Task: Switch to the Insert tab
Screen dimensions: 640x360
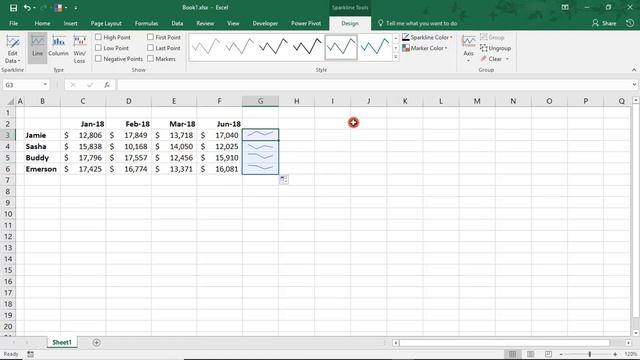Action: click(x=70, y=23)
